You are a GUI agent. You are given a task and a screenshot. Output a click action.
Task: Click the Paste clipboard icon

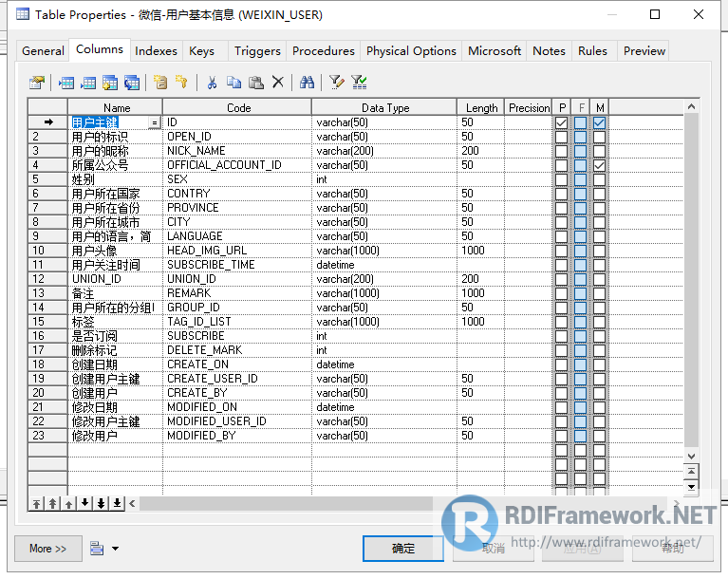[x=256, y=83]
